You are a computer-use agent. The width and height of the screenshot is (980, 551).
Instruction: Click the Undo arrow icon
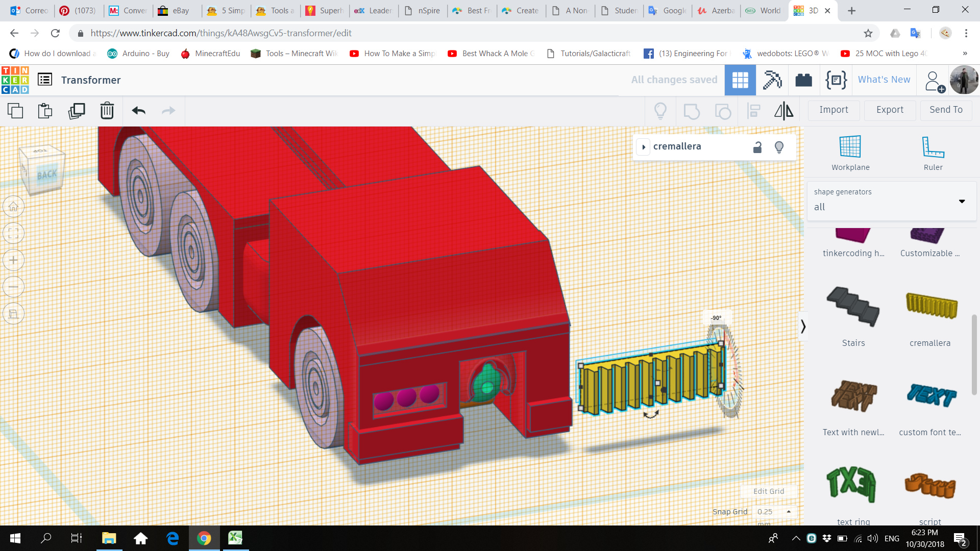(138, 111)
